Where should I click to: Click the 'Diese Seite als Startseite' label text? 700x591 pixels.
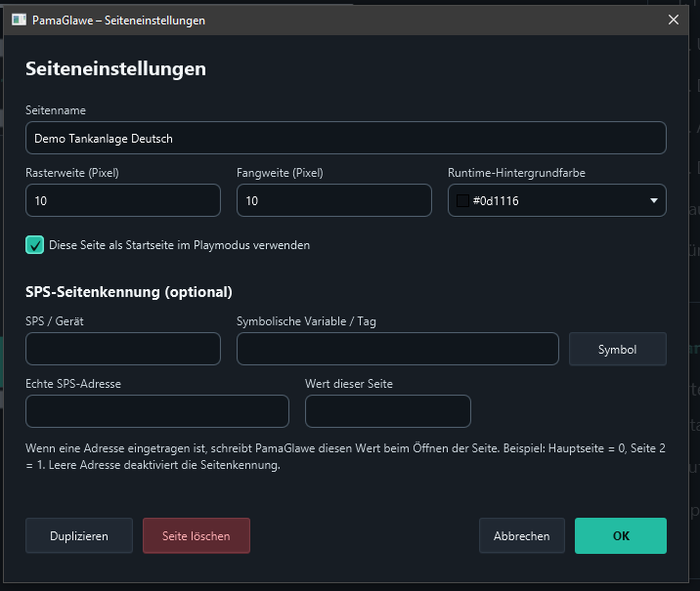180,245
